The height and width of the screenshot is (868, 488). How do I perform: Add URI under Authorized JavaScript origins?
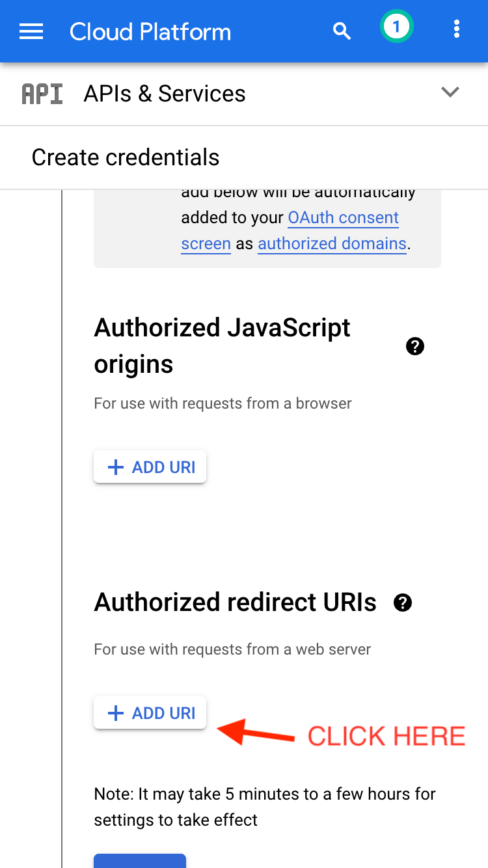click(x=150, y=467)
